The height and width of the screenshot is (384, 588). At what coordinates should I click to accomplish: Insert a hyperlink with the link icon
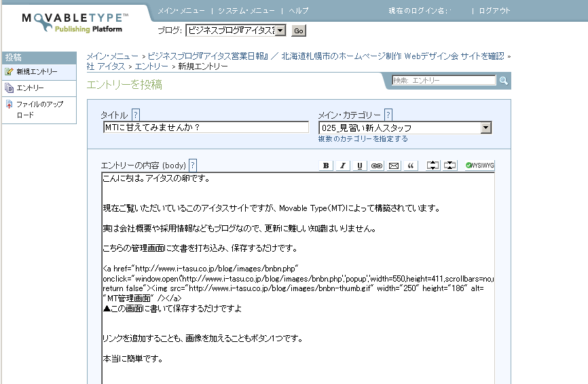pyautogui.click(x=377, y=166)
